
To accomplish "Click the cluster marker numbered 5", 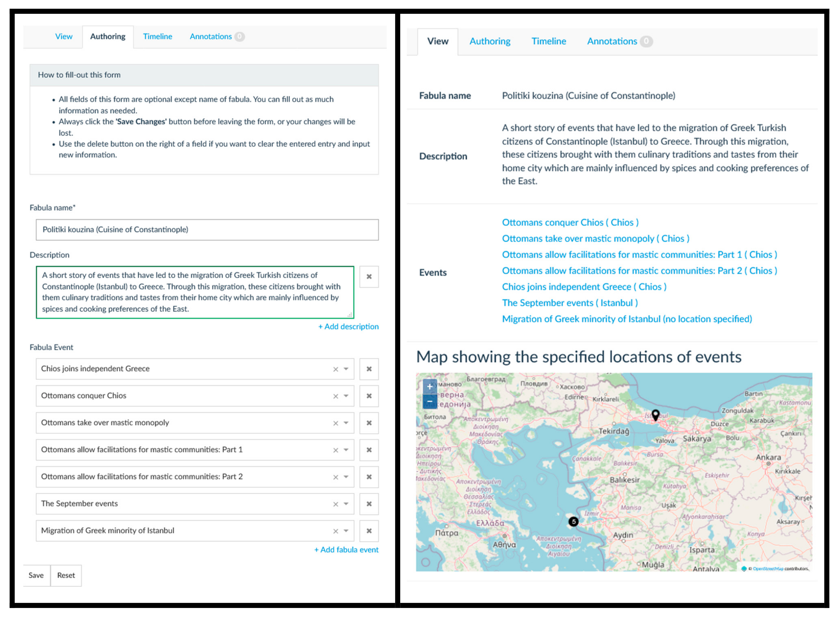I will click(x=573, y=521).
